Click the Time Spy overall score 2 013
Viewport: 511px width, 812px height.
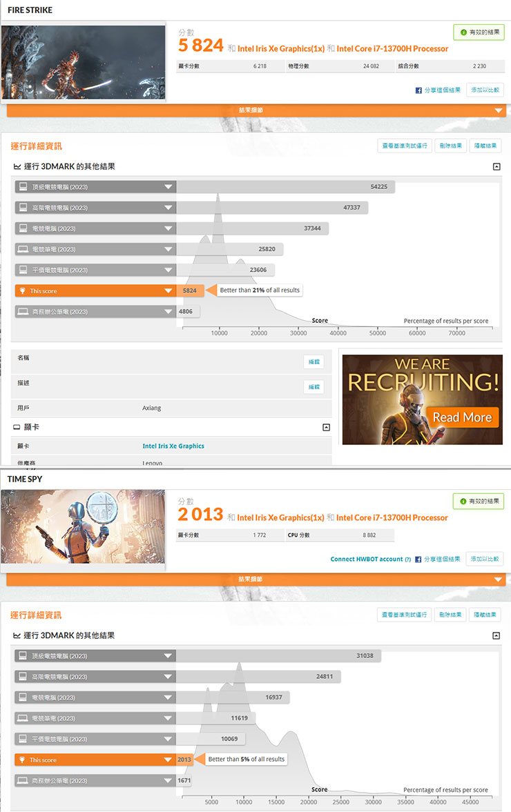point(200,515)
